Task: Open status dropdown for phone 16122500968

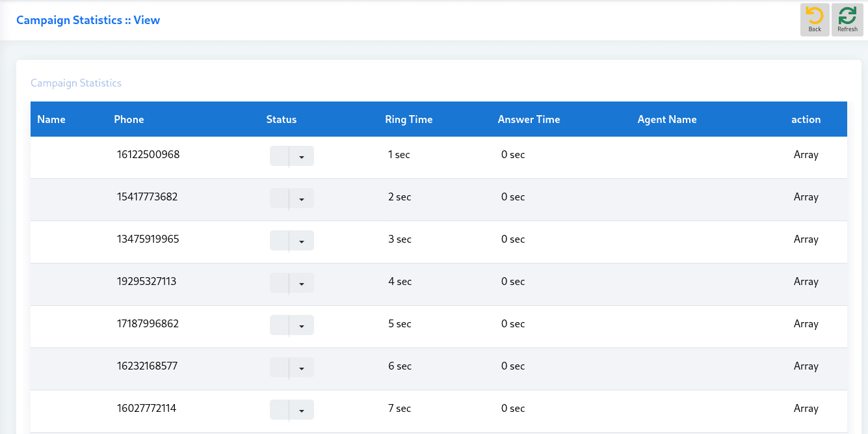Action: point(301,156)
